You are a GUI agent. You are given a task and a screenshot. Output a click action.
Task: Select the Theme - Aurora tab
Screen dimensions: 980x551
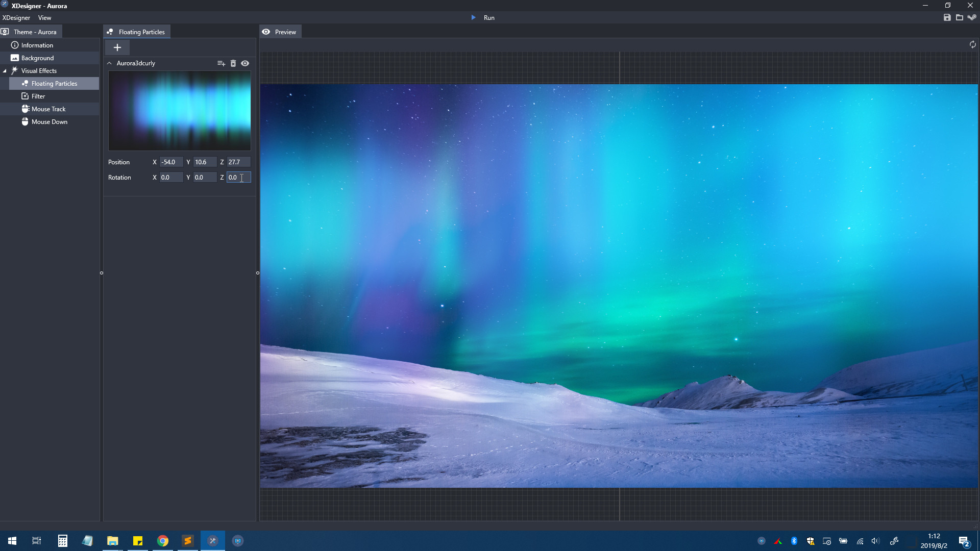pos(31,32)
